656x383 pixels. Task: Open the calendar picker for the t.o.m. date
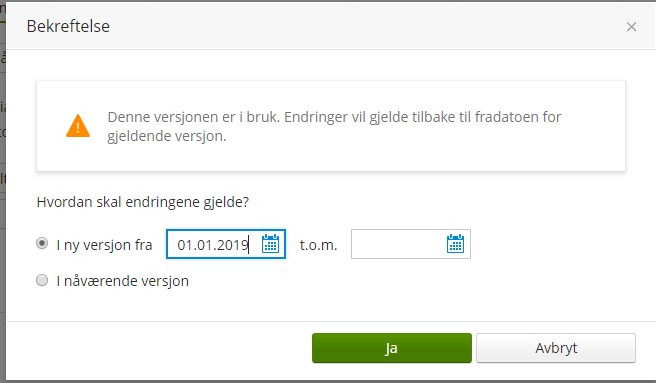(x=455, y=244)
